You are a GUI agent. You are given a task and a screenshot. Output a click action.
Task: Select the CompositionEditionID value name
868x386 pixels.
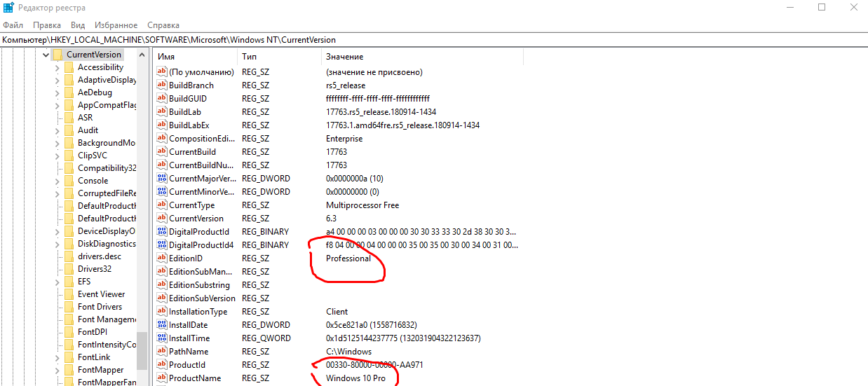click(x=202, y=139)
